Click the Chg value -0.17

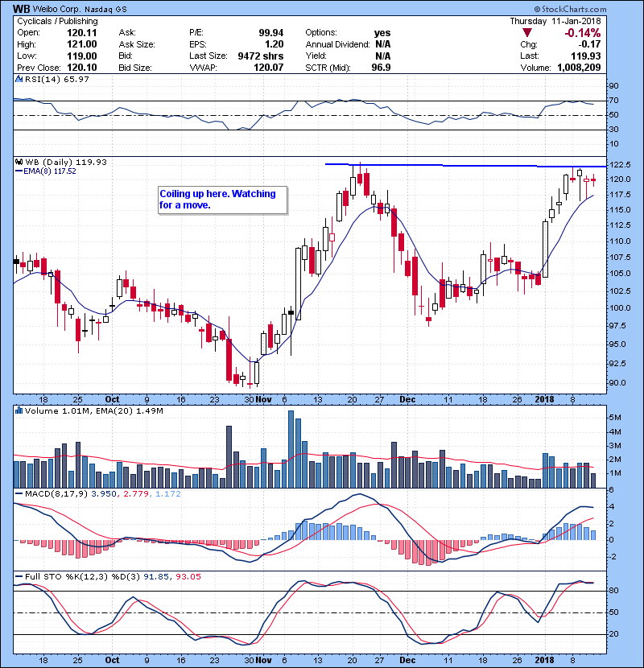(x=589, y=44)
